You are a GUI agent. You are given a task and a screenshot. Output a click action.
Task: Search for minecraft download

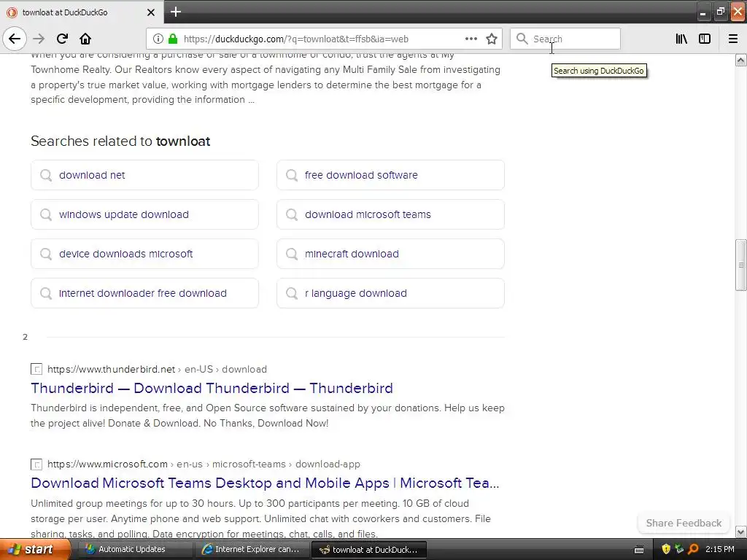click(x=391, y=254)
